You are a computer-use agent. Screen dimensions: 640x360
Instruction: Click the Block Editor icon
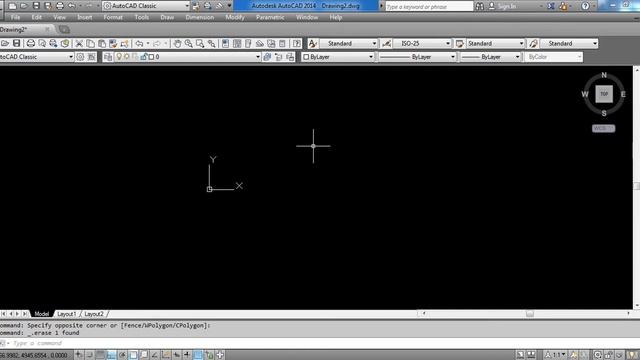[x=124, y=43]
